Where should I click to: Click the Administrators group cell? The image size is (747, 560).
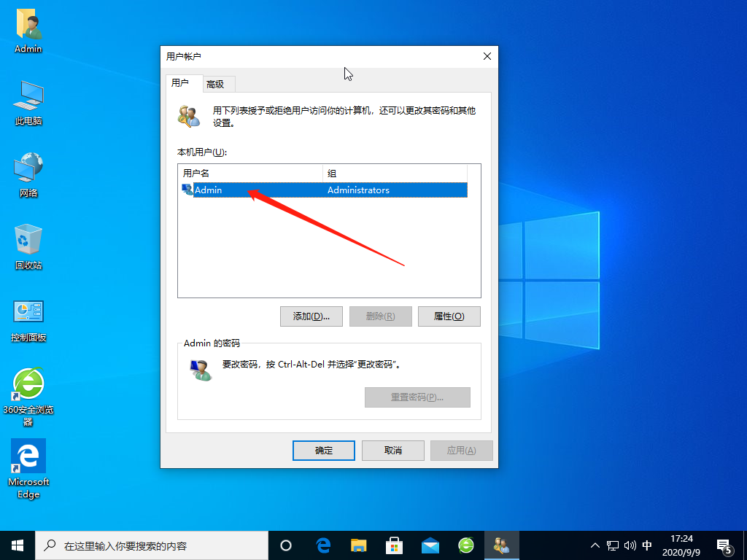coord(359,190)
